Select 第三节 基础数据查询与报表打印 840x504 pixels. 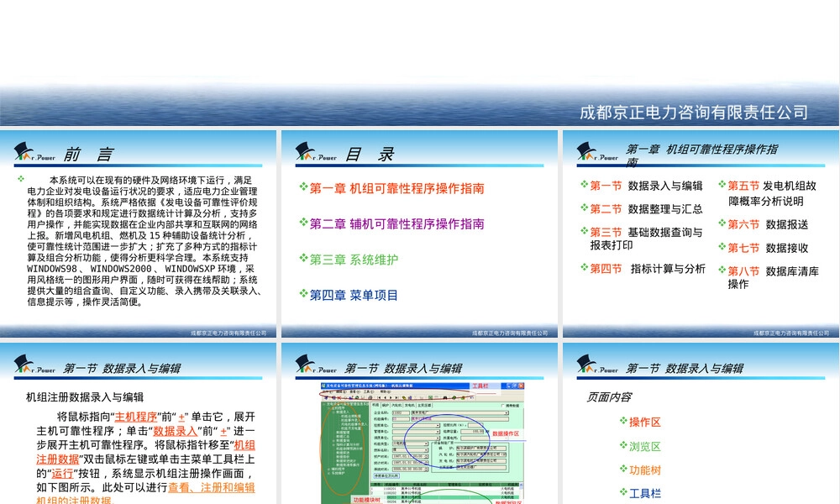pos(646,239)
